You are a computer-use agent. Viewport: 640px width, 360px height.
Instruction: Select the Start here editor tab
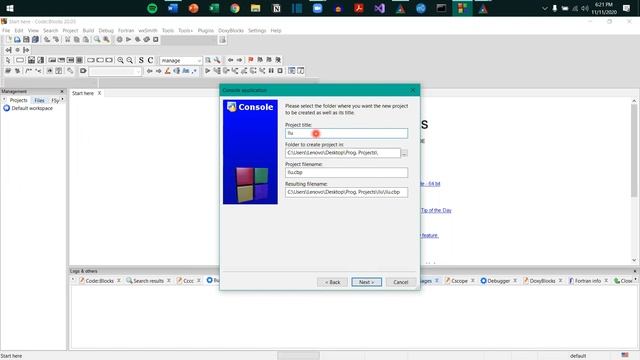83,93
